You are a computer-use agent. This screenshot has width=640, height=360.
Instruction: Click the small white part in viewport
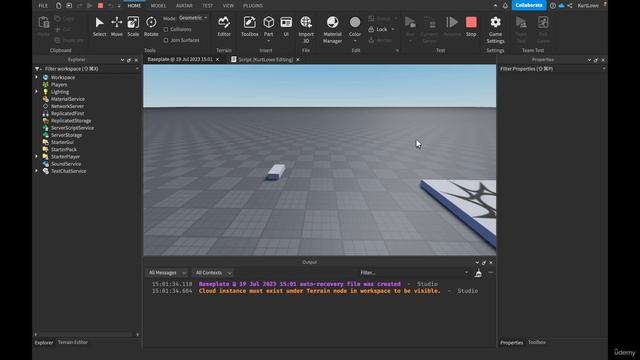276,172
